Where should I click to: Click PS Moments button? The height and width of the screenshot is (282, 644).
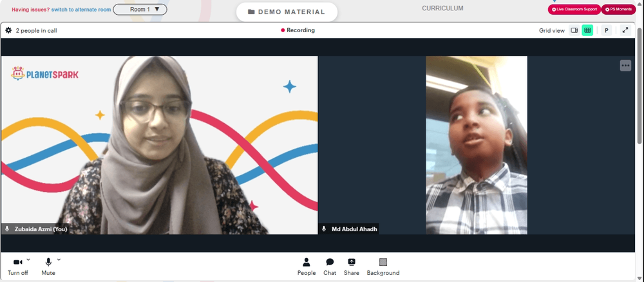(x=618, y=9)
